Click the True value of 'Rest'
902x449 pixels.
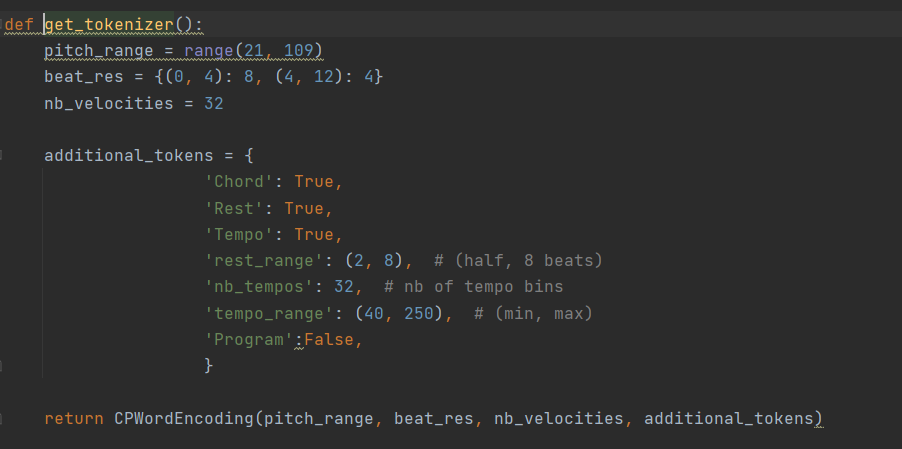304,208
